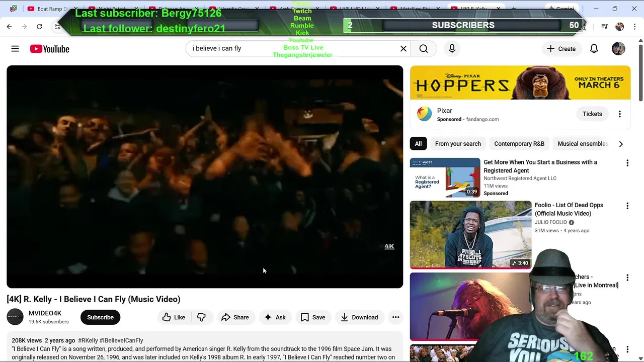Open more actions under the video
The height and width of the screenshot is (362, 644).
pyautogui.click(x=395, y=317)
